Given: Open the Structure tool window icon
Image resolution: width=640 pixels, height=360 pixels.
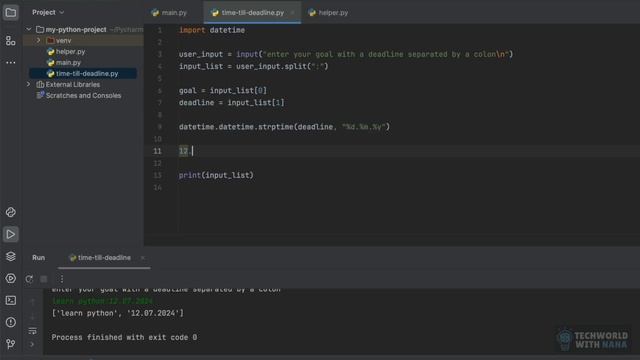Looking at the screenshot, I should (x=11, y=40).
